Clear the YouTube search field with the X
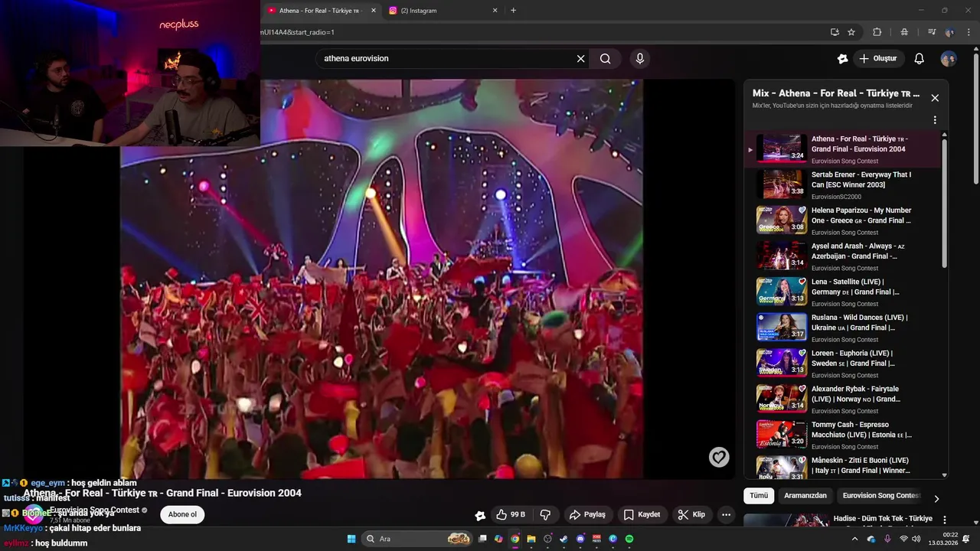The image size is (980, 551). click(580, 58)
